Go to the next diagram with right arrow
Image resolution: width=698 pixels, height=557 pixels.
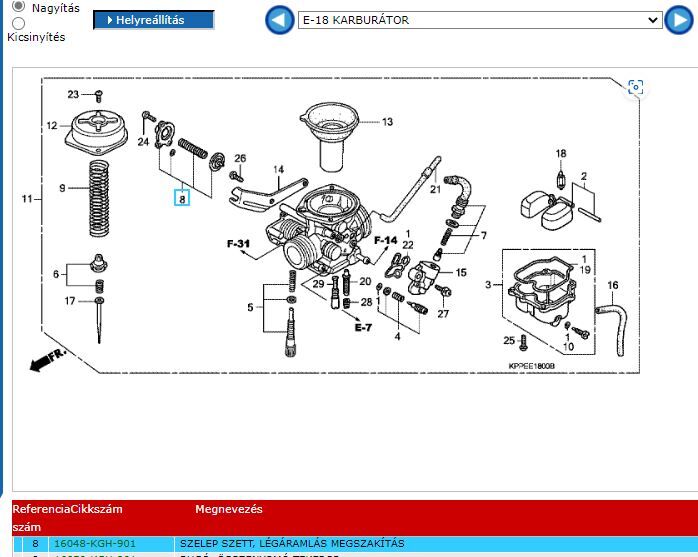679,20
